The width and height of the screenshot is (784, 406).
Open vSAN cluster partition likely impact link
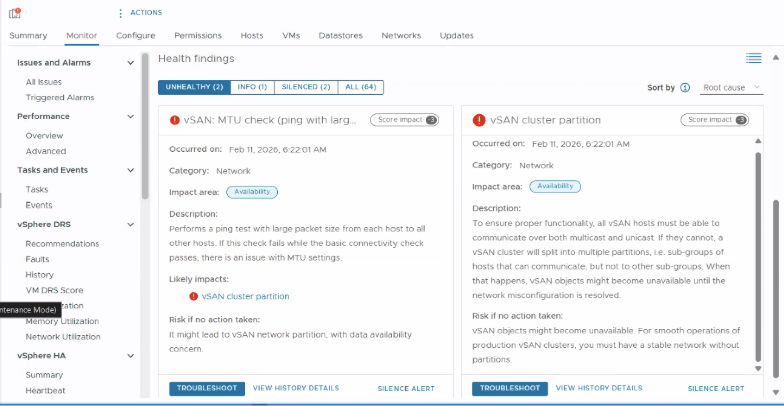246,296
